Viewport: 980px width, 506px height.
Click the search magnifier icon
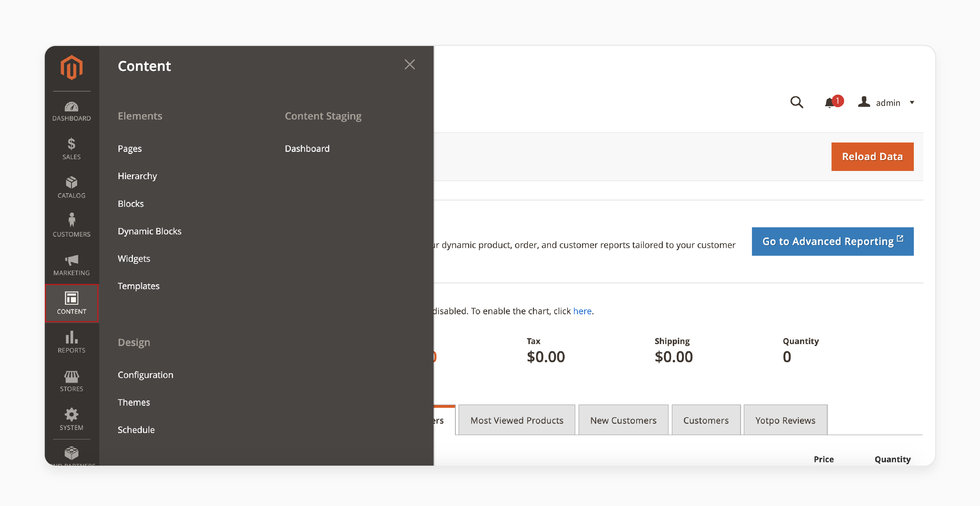click(x=797, y=102)
